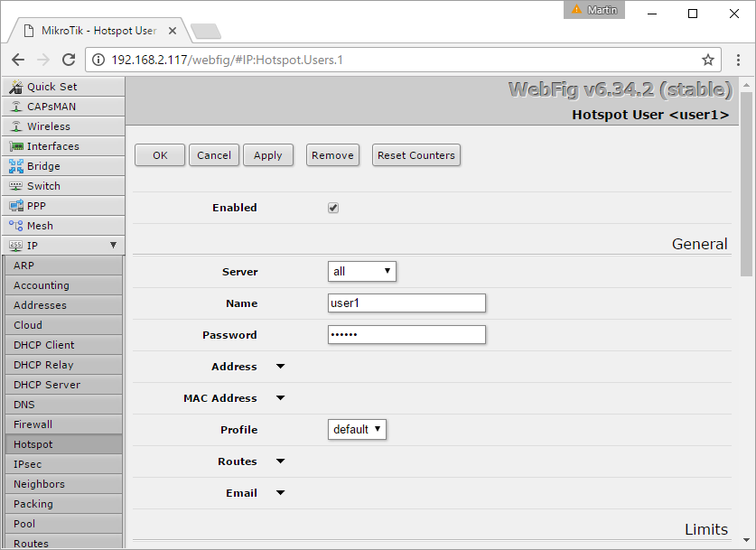Open Quick Set wand icon
Viewport: 756px width, 550px height.
(x=16, y=87)
